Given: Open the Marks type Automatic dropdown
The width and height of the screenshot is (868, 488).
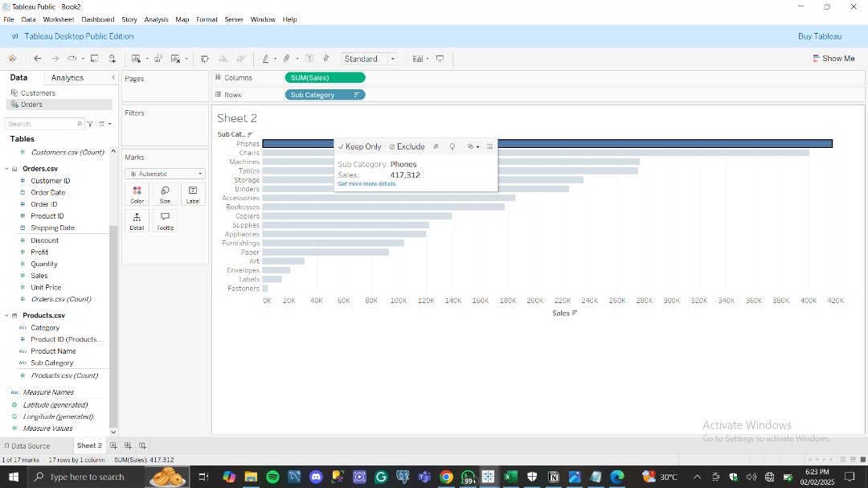Looking at the screenshot, I should (165, 174).
